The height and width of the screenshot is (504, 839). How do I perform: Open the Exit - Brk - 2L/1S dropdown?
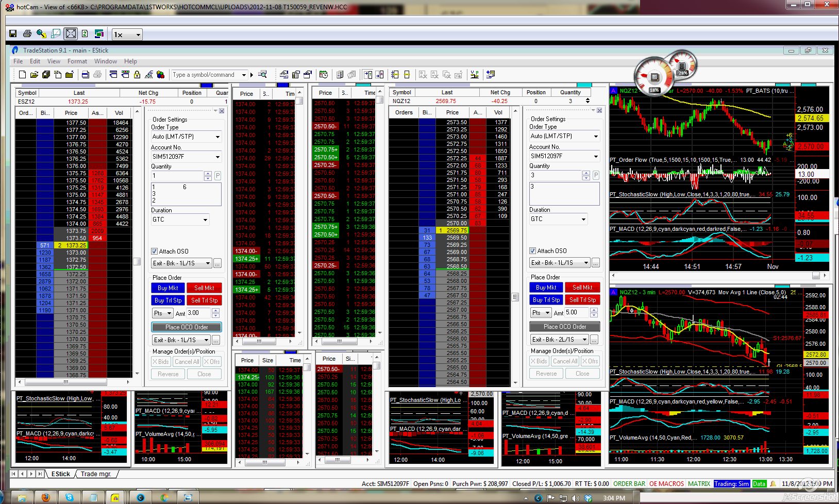click(560, 340)
